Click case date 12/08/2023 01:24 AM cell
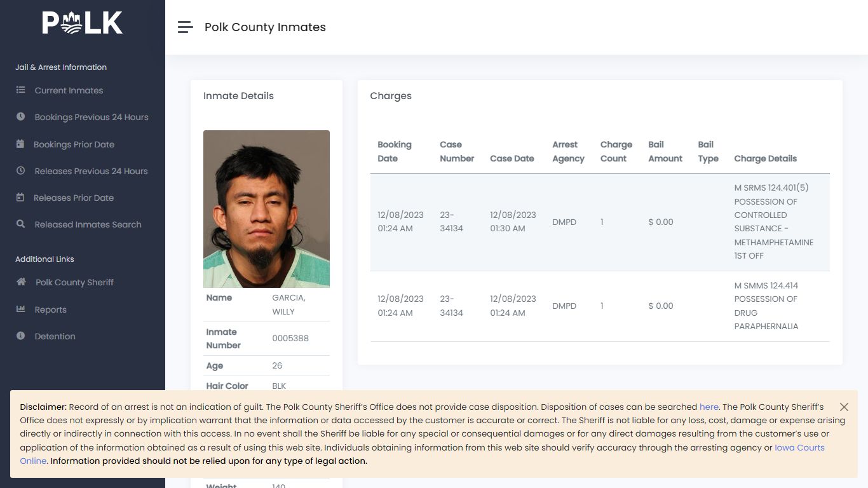Image resolution: width=868 pixels, height=488 pixels. [x=513, y=306]
